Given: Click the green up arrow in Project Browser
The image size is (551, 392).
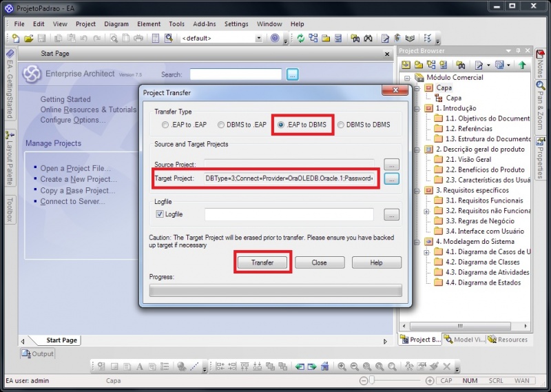Looking at the screenshot, I should 522,65.
